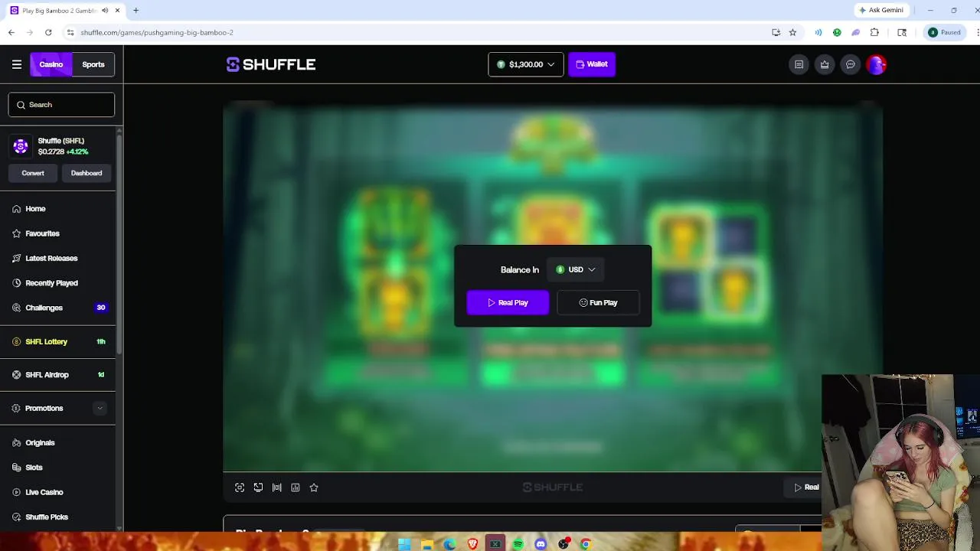Open File Explorer from taskbar

pyautogui.click(x=427, y=544)
